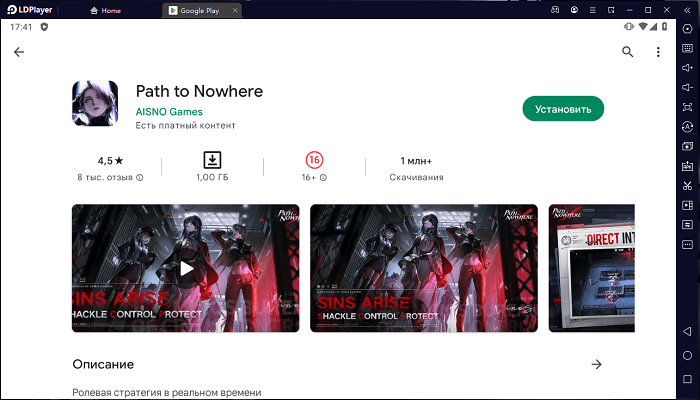Viewport: 700px width, 400px height.
Task: Click the volume down icon in sidebar
Action: [687, 88]
